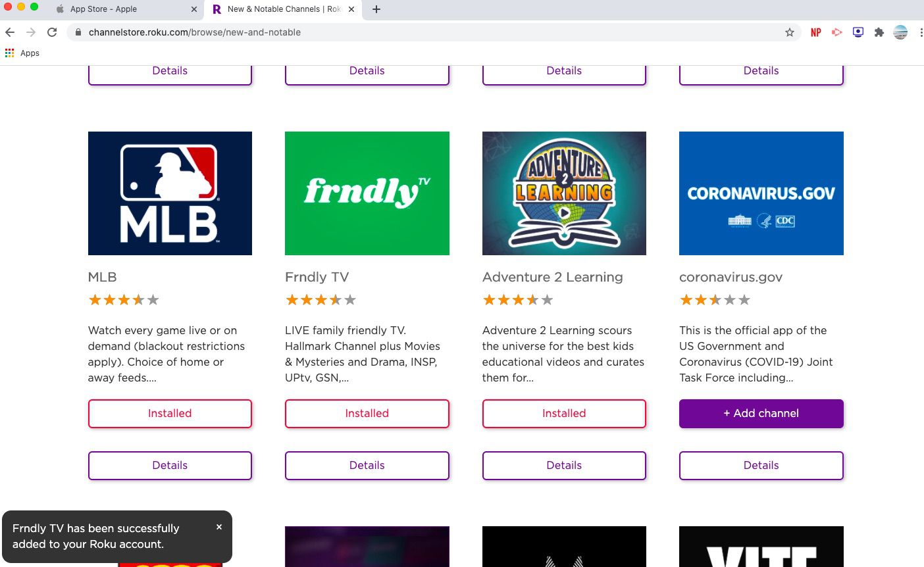924x567 pixels.
Task: Select the New & Notable Channels tab
Action: tap(283, 9)
